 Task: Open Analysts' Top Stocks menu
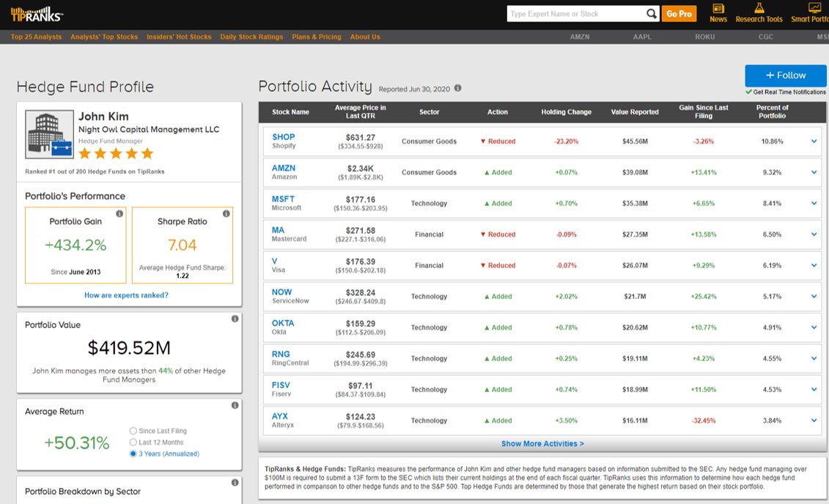[104, 37]
